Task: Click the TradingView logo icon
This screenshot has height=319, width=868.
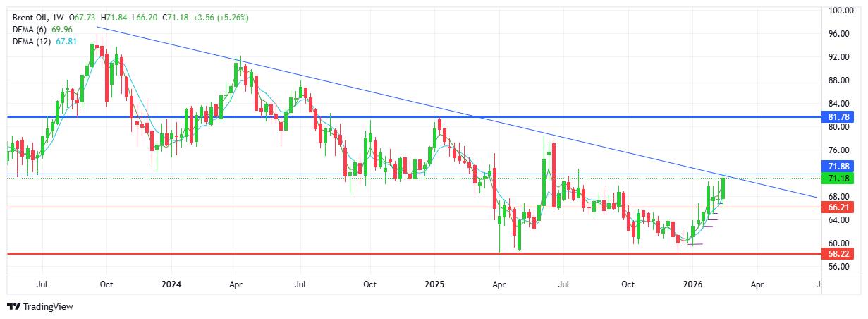Action: 13,307
